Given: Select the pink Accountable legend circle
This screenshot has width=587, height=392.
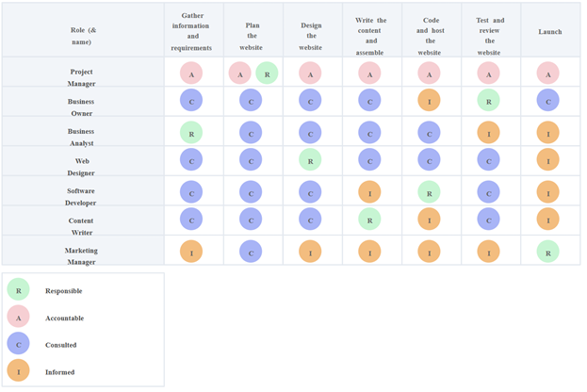Looking at the screenshot, I should click(x=18, y=318).
